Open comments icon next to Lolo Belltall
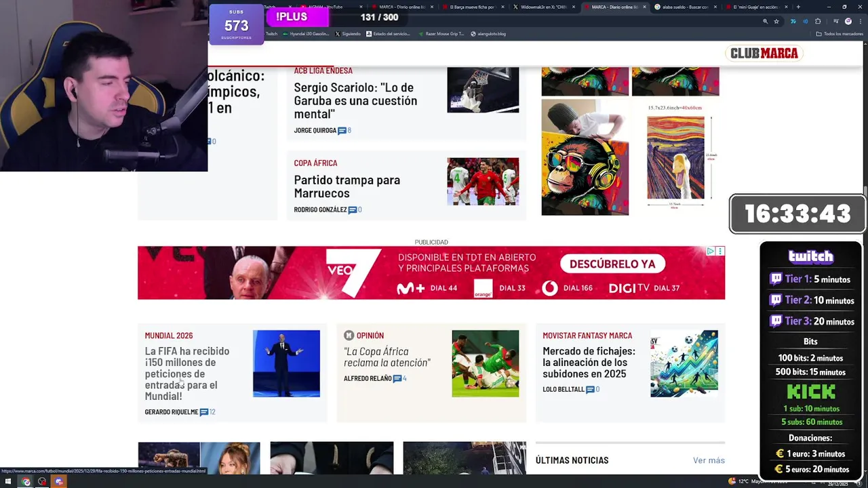 tap(590, 390)
